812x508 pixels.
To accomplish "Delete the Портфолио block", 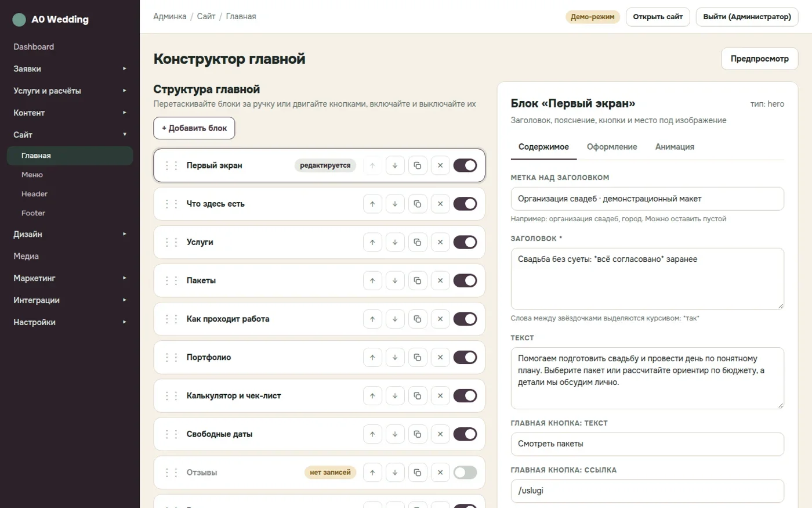I will (440, 357).
